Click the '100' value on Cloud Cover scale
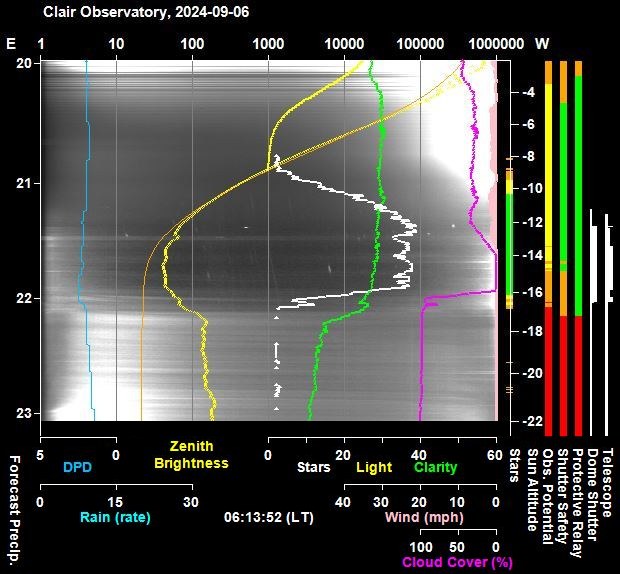620x574 pixels. [420, 547]
